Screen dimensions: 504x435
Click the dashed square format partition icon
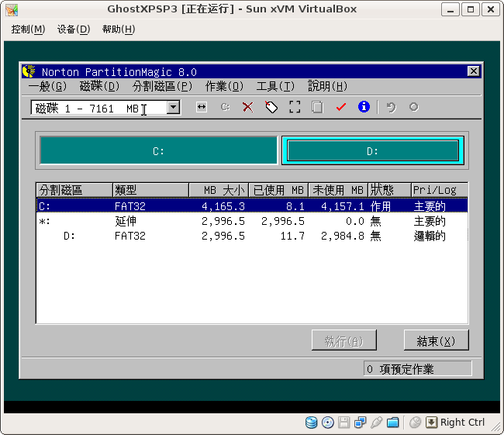(295, 107)
